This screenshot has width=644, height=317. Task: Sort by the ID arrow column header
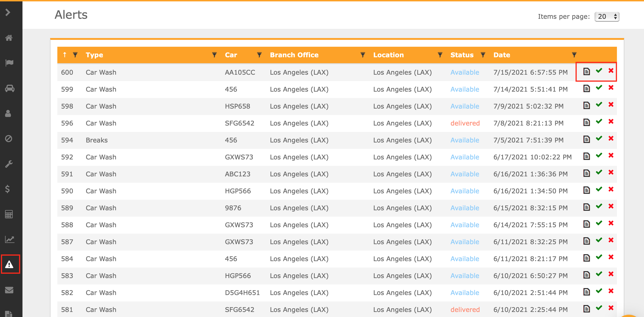pos(65,55)
